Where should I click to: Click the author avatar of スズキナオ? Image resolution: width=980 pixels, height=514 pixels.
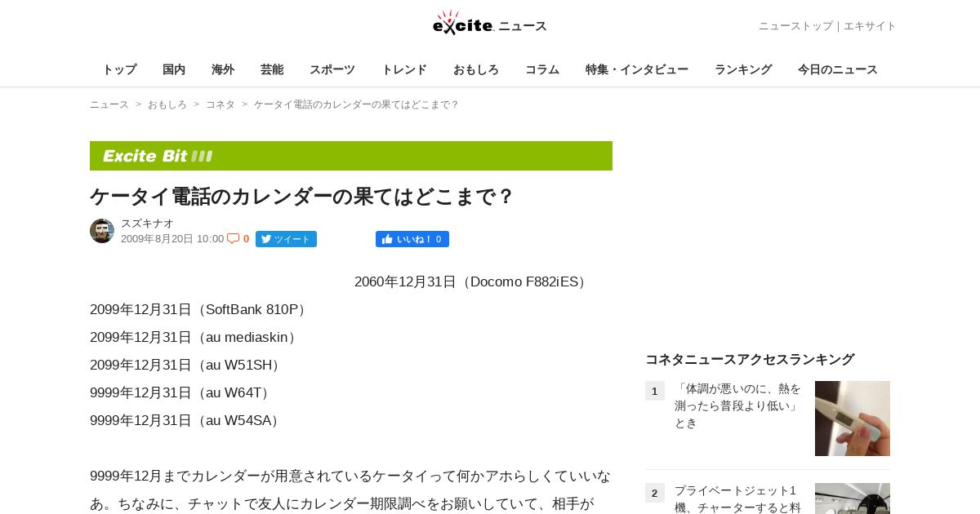[102, 231]
